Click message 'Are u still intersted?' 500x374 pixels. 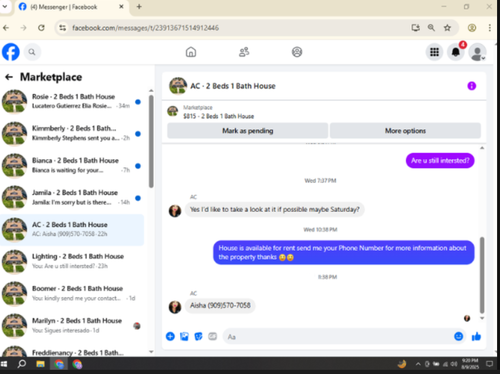pos(440,161)
